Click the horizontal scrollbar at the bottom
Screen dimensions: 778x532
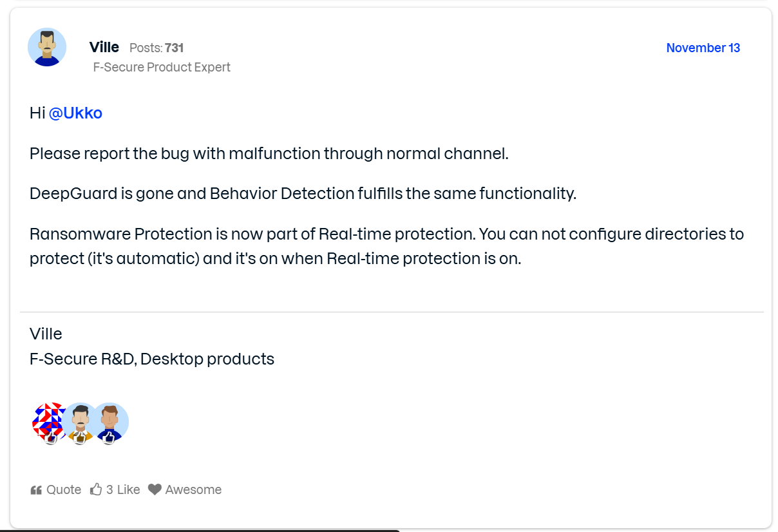200,530
